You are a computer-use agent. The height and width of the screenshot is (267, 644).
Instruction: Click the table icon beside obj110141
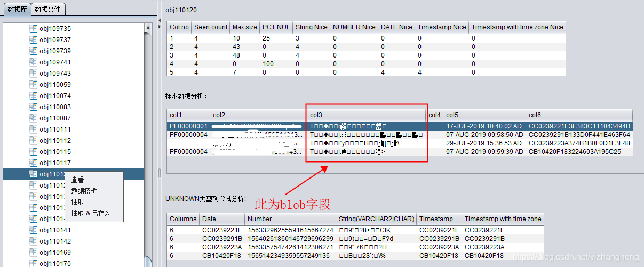(33, 230)
